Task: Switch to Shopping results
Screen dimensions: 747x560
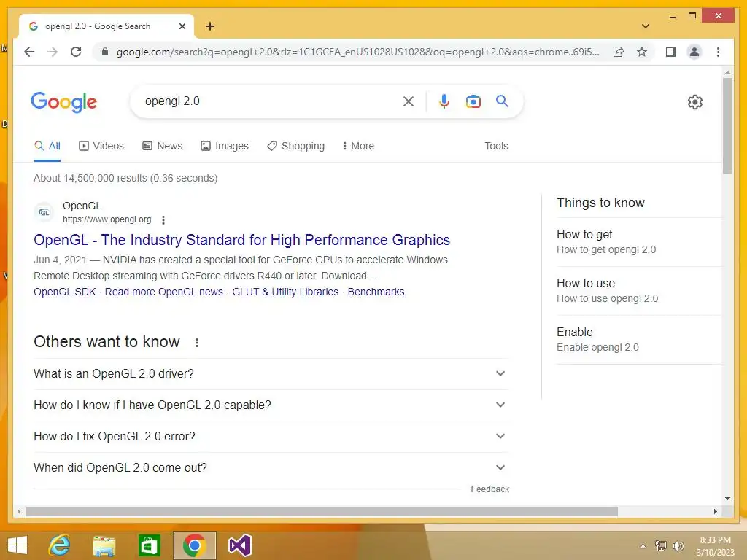Action: point(296,146)
